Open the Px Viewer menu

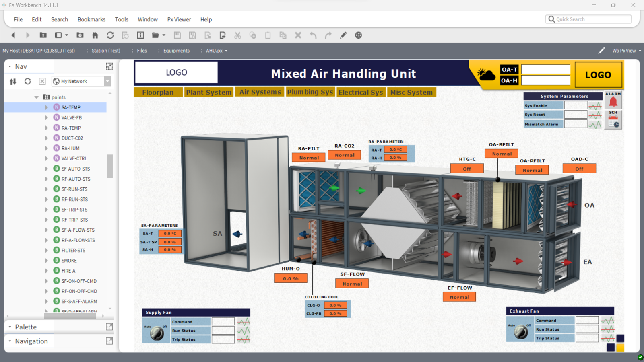179,19
